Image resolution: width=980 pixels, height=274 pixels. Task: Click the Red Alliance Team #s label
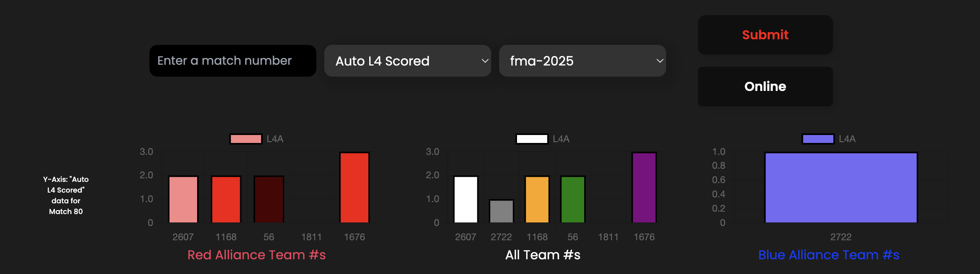click(256, 255)
